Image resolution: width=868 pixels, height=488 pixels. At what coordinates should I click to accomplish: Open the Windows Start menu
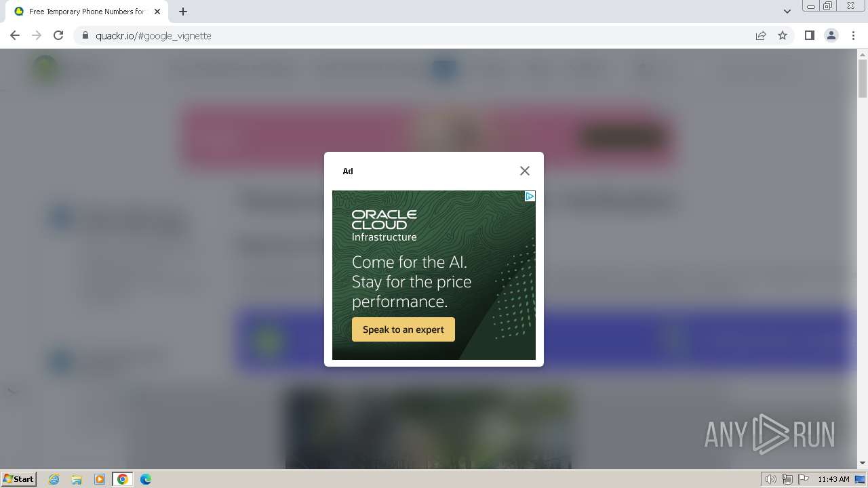[x=19, y=479]
